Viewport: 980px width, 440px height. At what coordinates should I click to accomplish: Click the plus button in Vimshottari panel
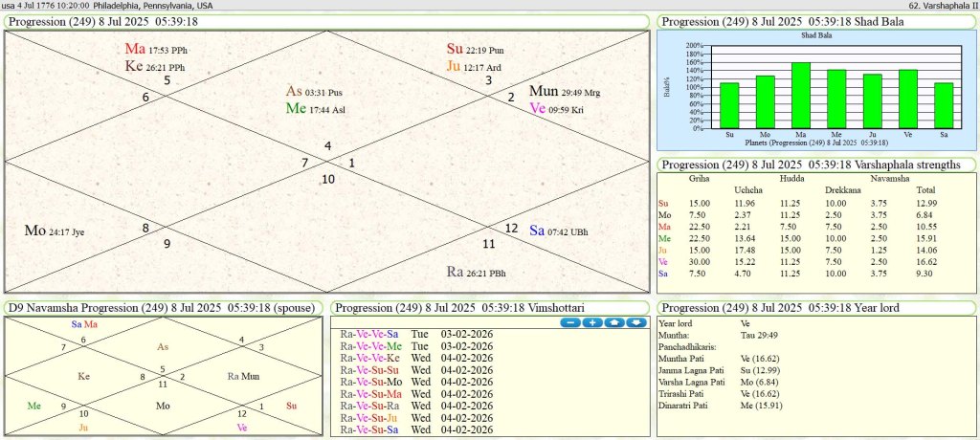tap(591, 323)
